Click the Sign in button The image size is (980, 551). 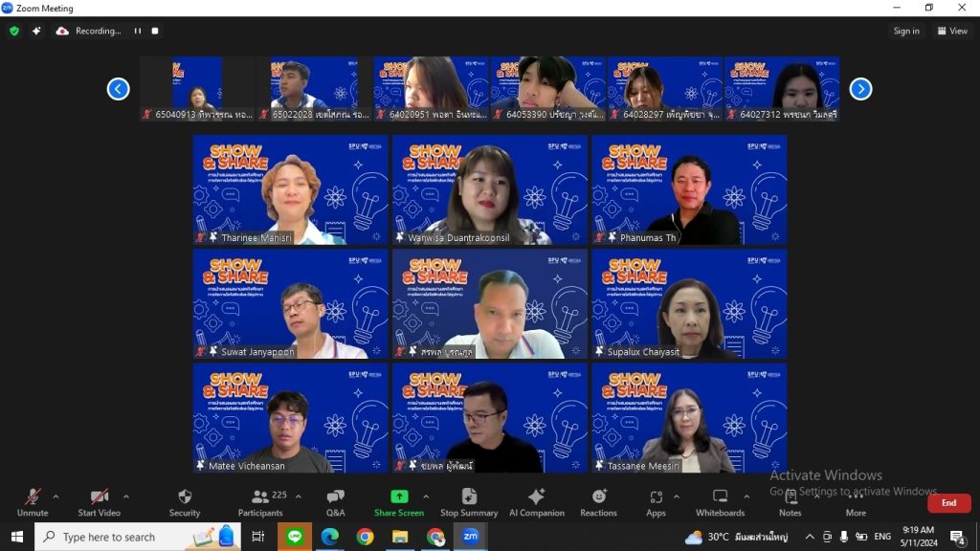[906, 31]
